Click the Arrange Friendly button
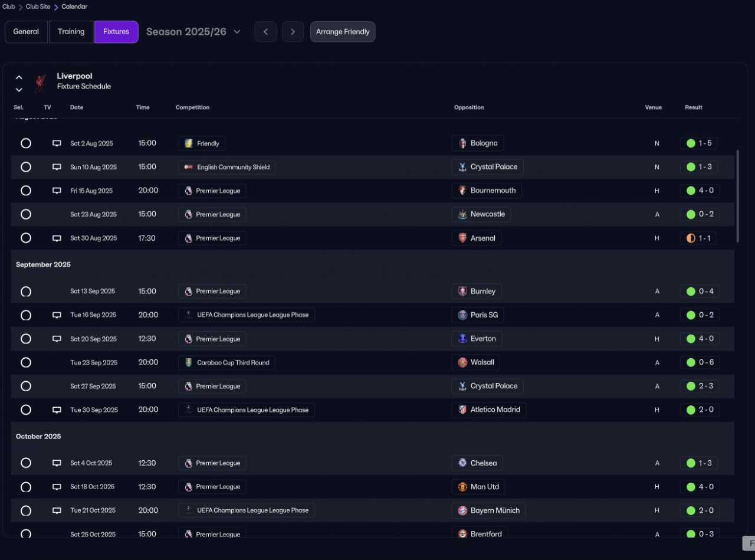This screenshot has width=755, height=560. click(343, 32)
